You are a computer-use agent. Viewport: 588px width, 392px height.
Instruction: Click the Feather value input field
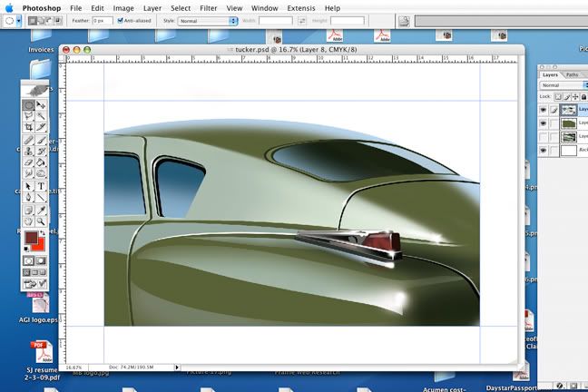(x=103, y=21)
